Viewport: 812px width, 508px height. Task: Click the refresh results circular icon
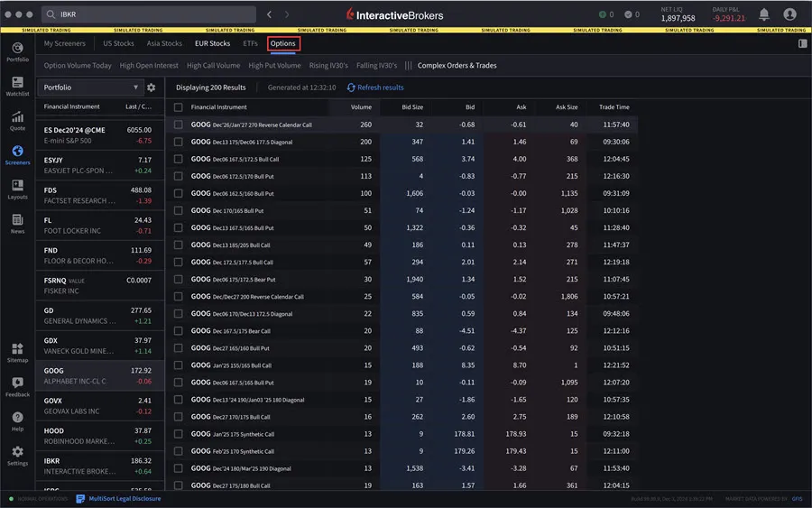(351, 88)
